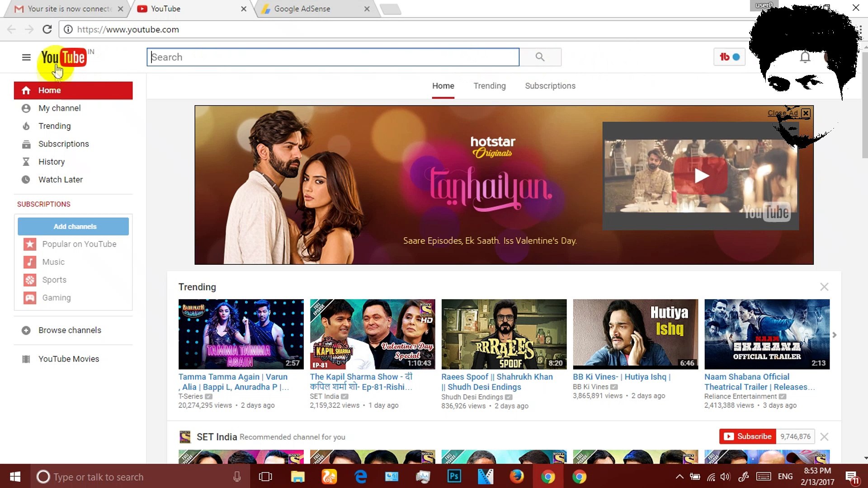Select Home in the sidebar

(x=73, y=90)
